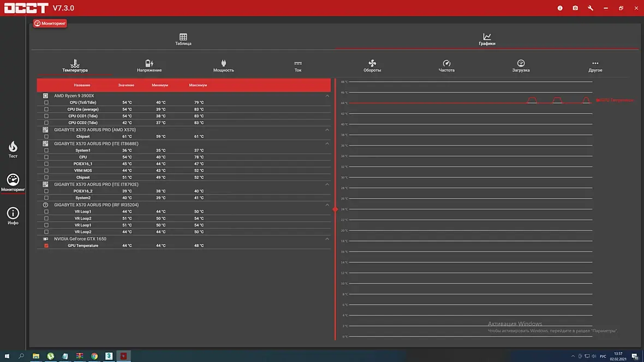This screenshot has height=362, width=644.
Task: Uncheck the GPU Temperature checkbox
Action: (x=46, y=245)
